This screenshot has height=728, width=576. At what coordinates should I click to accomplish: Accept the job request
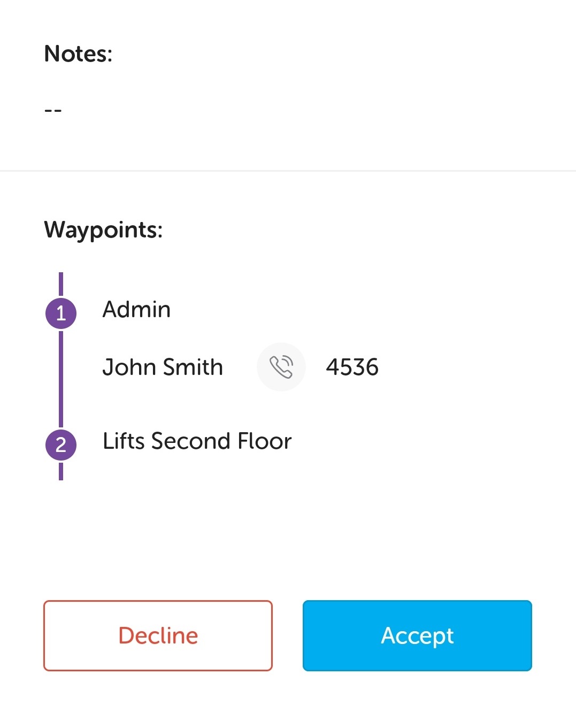417,635
